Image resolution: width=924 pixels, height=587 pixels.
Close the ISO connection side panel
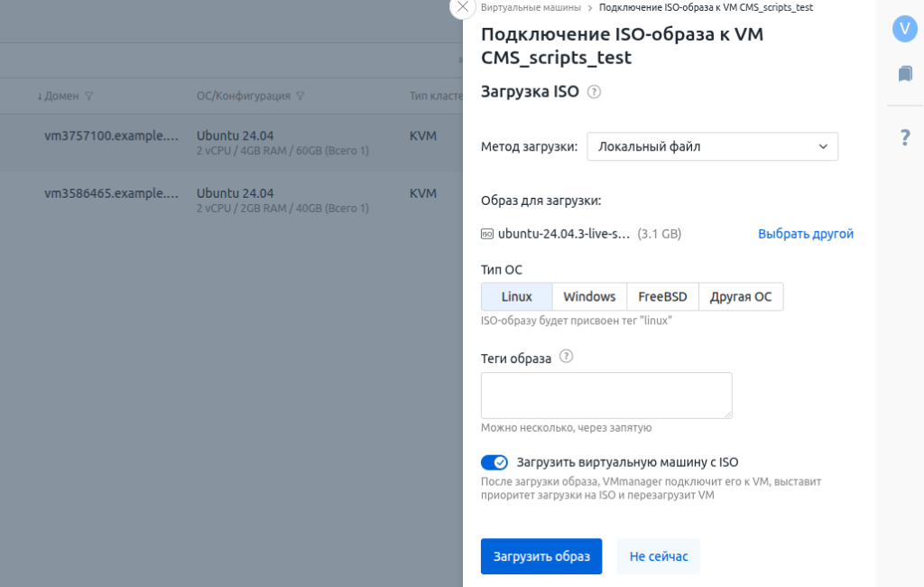pyautogui.click(x=462, y=6)
